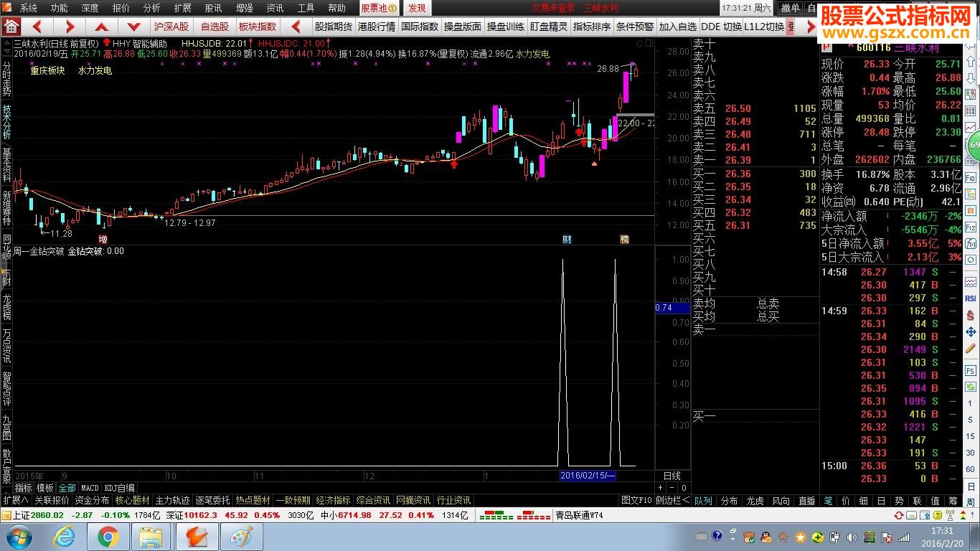
Task: Select the 基本资料 left sidebar tab
Action: 6,164
